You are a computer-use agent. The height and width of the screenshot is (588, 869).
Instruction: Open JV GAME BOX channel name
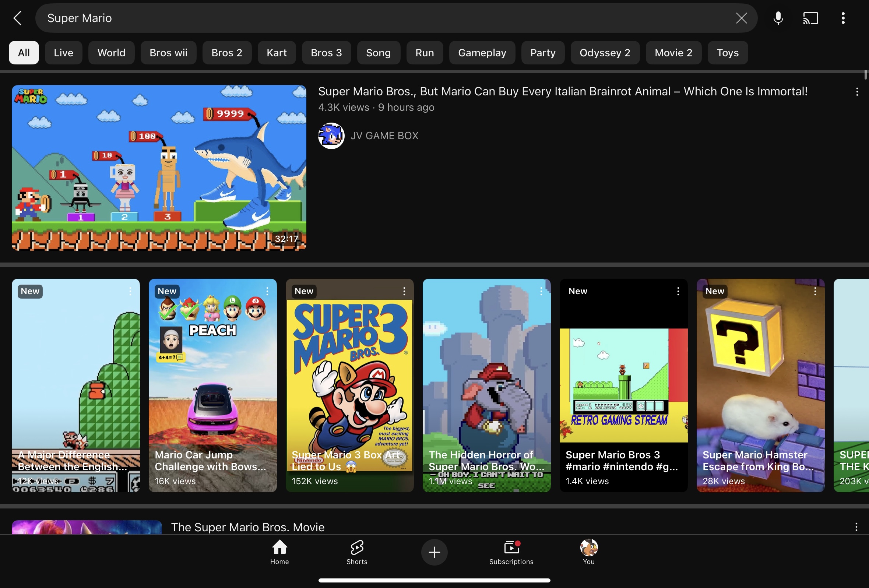(384, 136)
